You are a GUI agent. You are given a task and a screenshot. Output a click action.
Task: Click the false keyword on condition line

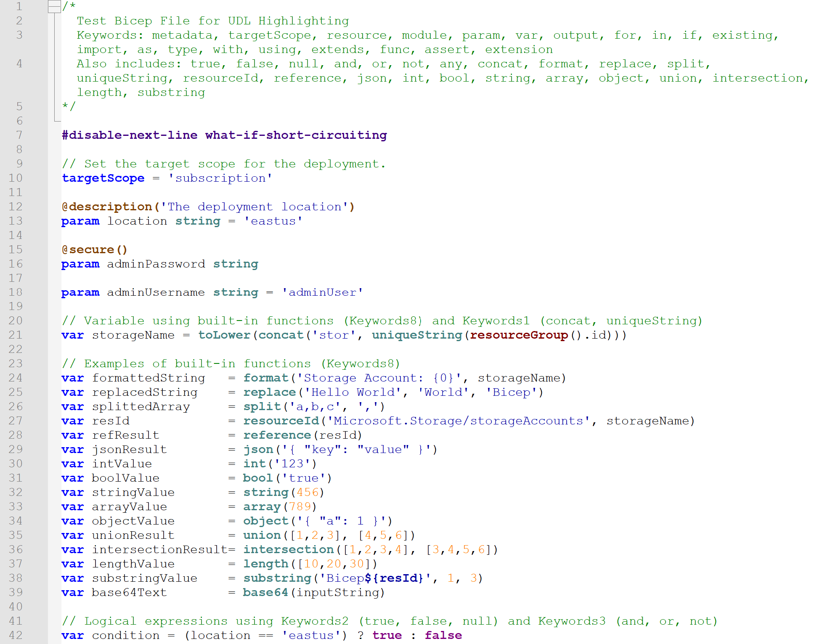tap(443, 635)
